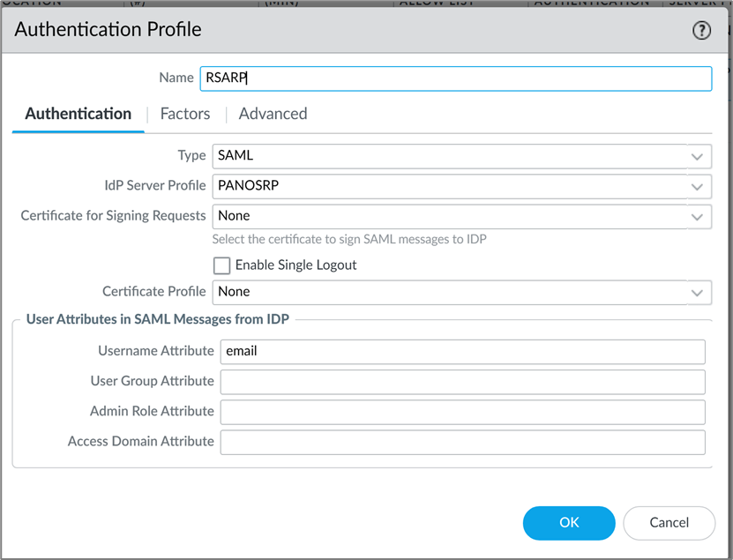Click the Cancel button
The image size is (733, 560).
coord(669,523)
